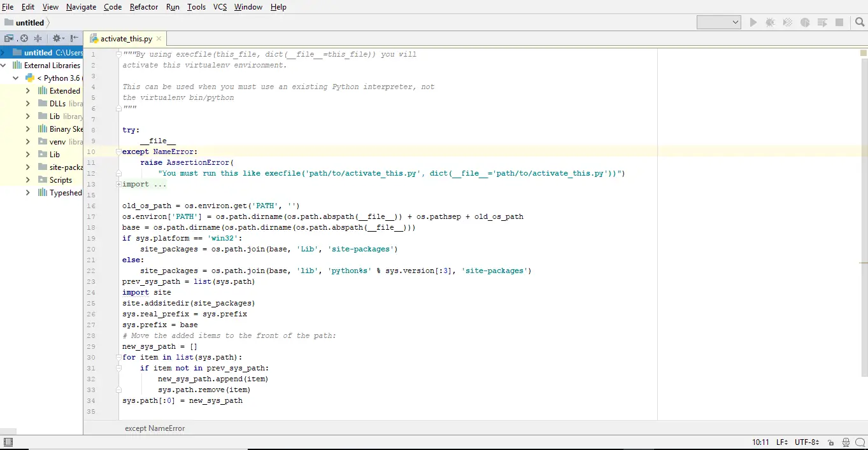Close the activate_this.py tab

pyautogui.click(x=159, y=39)
